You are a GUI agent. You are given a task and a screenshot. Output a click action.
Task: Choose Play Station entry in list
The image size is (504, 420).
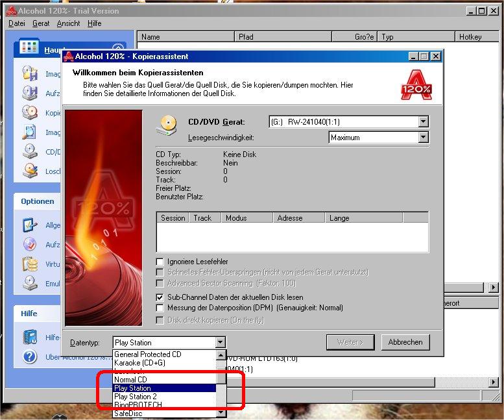point(165,388)
